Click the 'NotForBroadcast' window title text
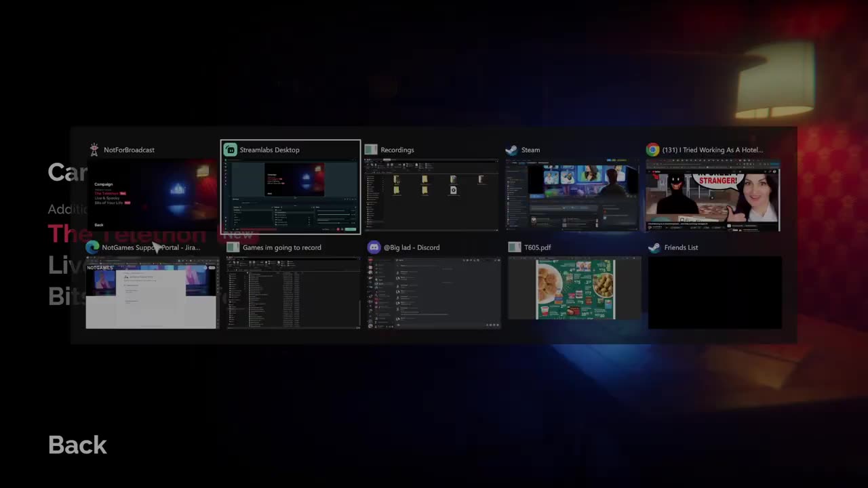Screen dimensions: 868x488 (129, 150)
